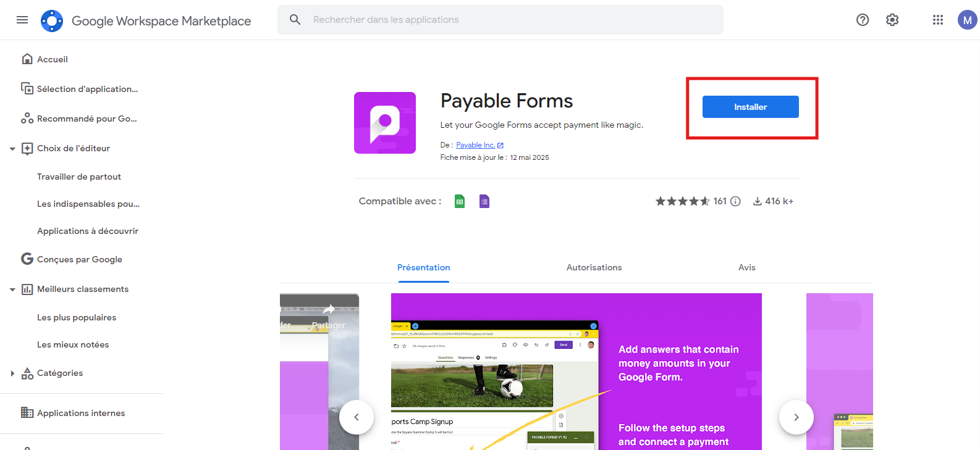The width and height of the screenshot is (980, 450).
Task: Click the Google Workspace Marketplace logo
Action: click(x=52, y=20)
